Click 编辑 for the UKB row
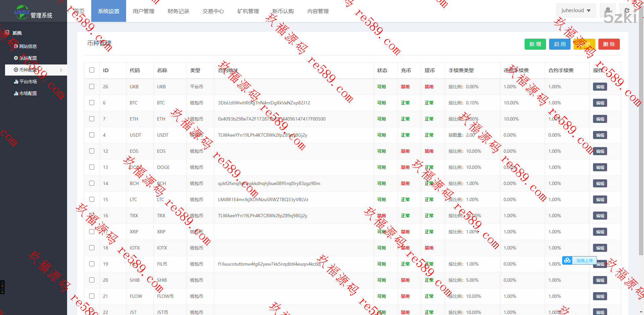This screenshot has width=644, height=315. click(x=600, y=87)
